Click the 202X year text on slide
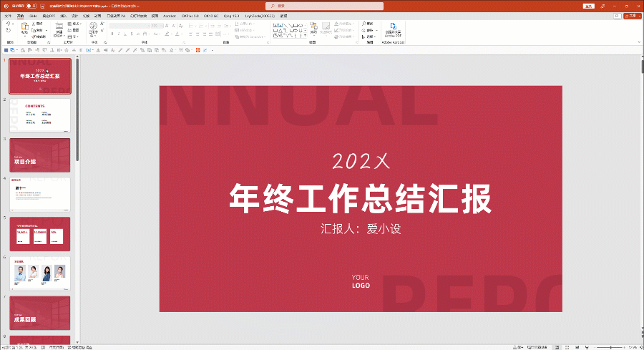 (x=361, y=161)
